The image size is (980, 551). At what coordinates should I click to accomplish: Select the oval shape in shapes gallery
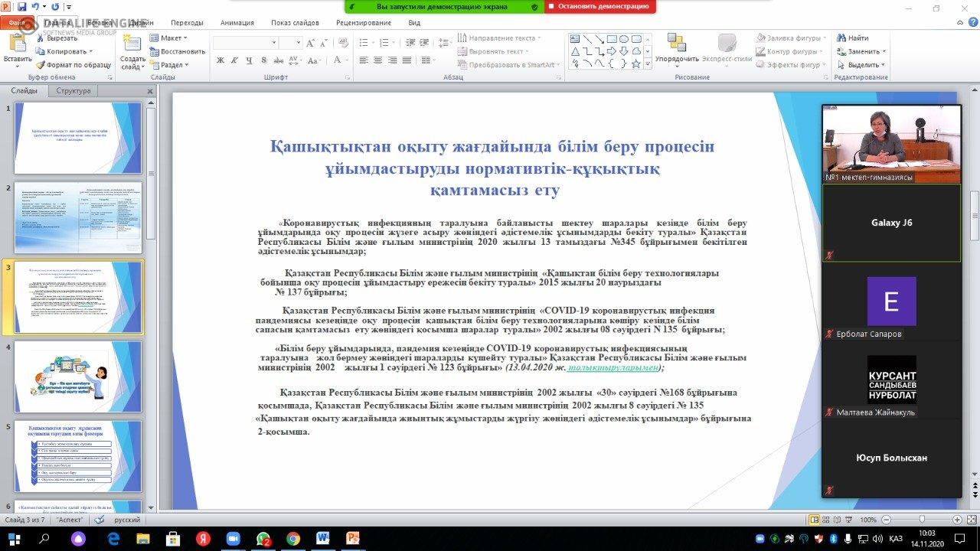[623, 39]
